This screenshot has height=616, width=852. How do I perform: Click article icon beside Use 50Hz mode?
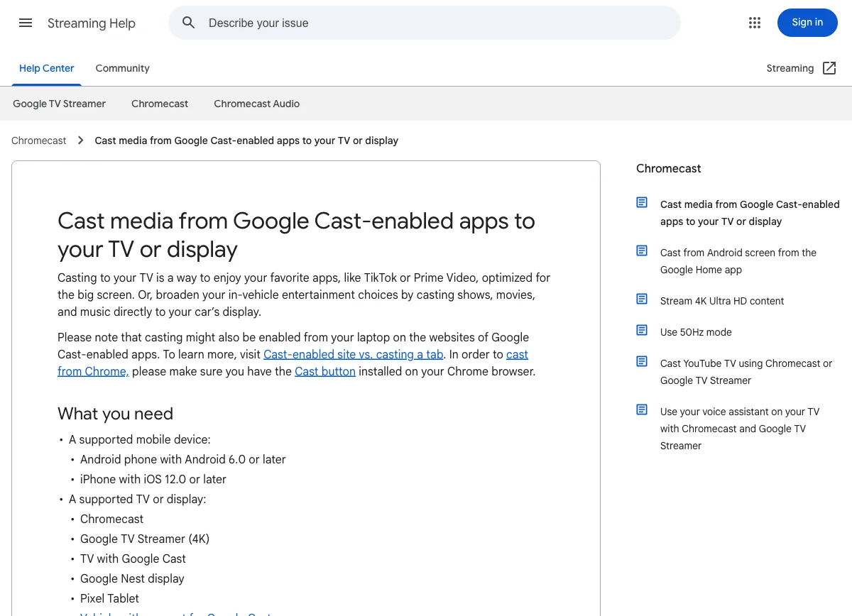pyautogui.click(x=642, y=330)
